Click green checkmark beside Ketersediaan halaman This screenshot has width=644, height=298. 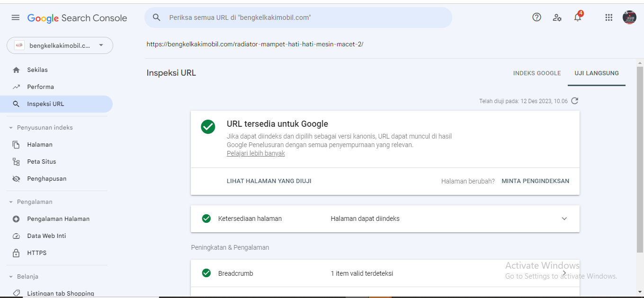pyautogui.click(x=206, y=219)
